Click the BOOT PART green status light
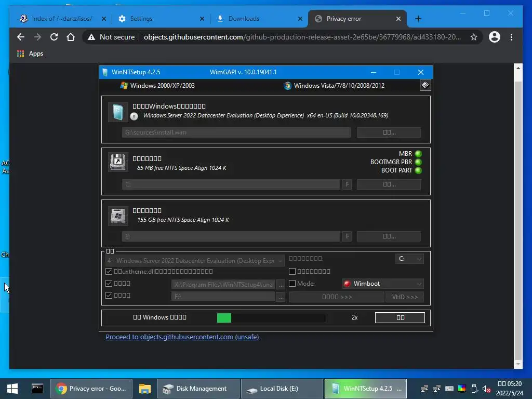The height and width of the screenshot is (399, 532). click(x=418, y=170)
